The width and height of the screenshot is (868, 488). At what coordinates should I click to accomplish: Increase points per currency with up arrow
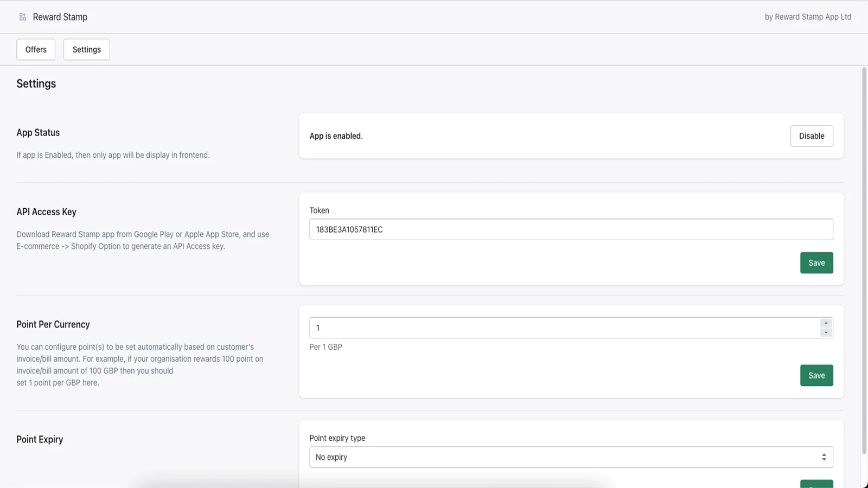pos(826,323)
